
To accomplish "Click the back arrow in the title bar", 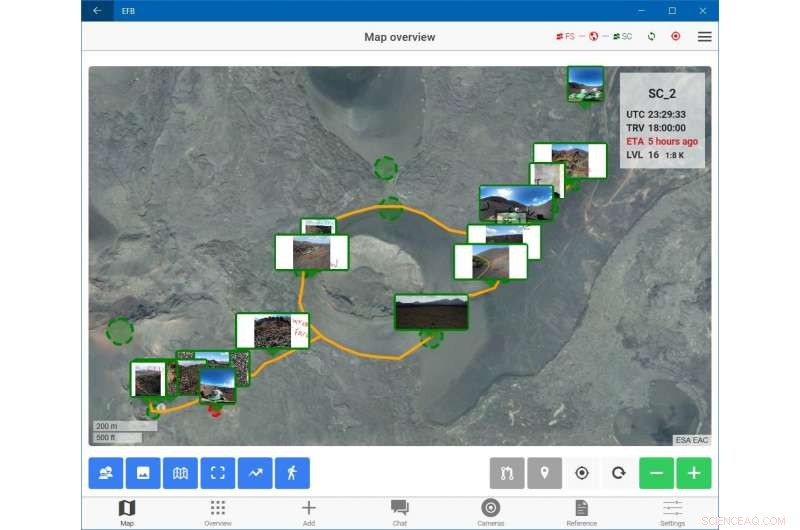I will (x=97, y=11).
